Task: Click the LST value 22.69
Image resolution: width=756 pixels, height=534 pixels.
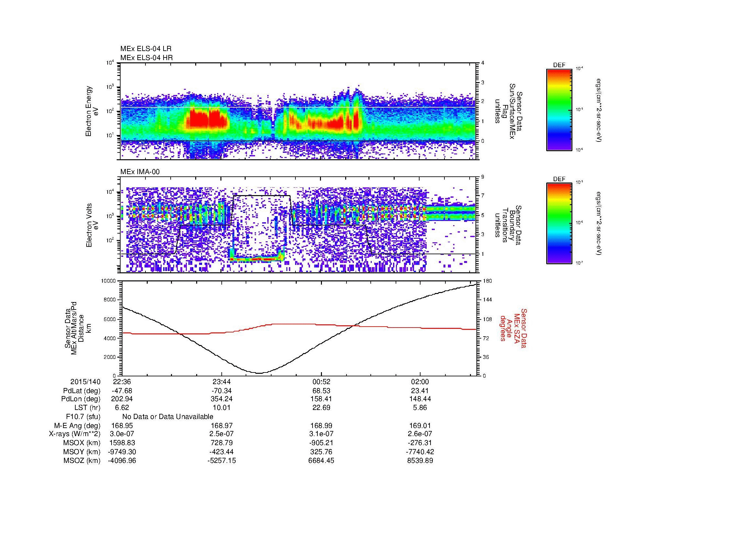Action: click(x=321, y=408)
